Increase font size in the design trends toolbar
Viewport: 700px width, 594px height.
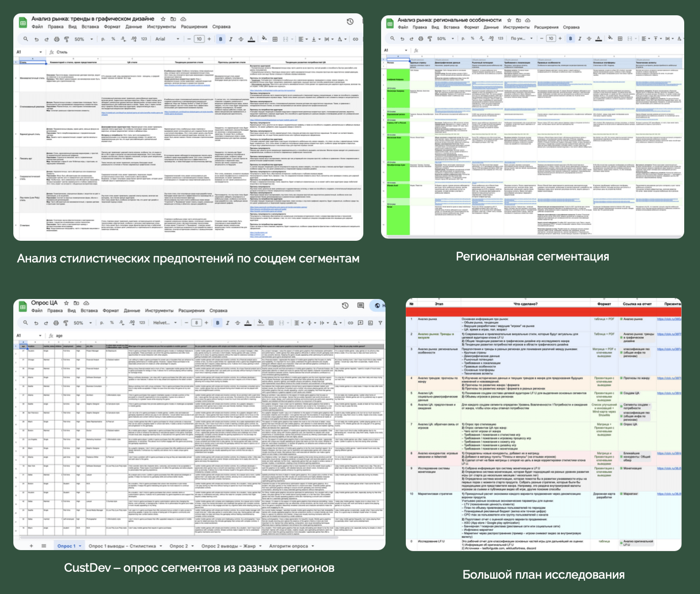pos(209,39)
